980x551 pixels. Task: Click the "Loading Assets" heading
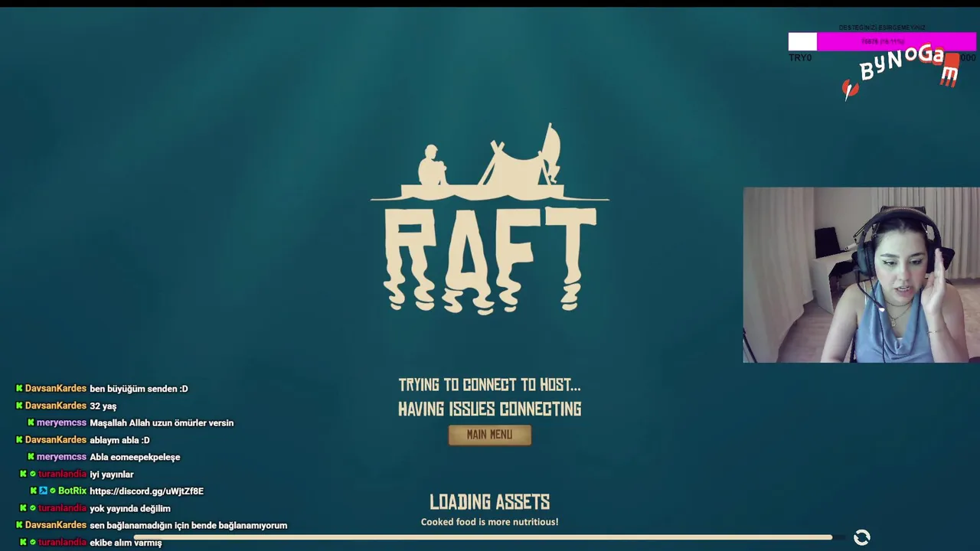[489, 502]
